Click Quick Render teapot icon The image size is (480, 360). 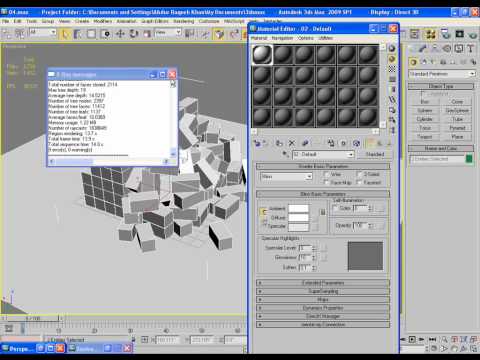click(472, 34)
